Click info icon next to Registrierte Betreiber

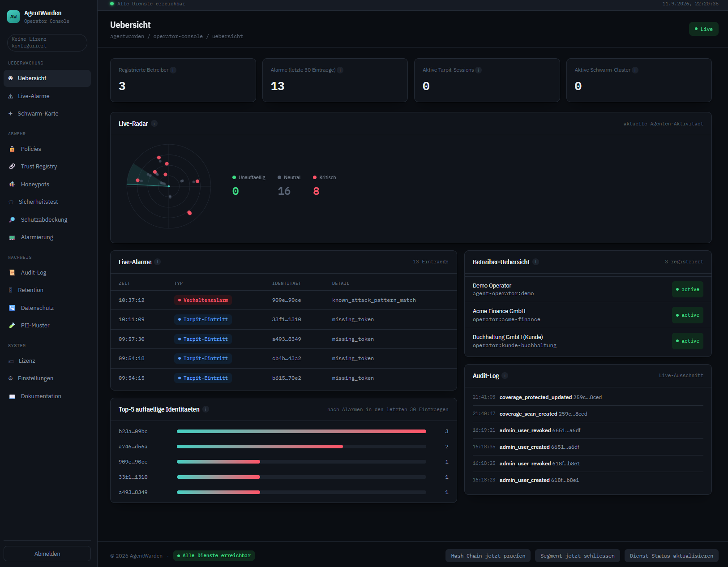click(173, 70)
